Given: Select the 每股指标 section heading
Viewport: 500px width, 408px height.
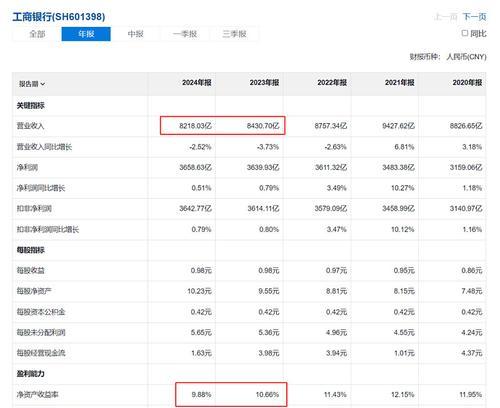Looking at the screenshot, I should (31, 250).
